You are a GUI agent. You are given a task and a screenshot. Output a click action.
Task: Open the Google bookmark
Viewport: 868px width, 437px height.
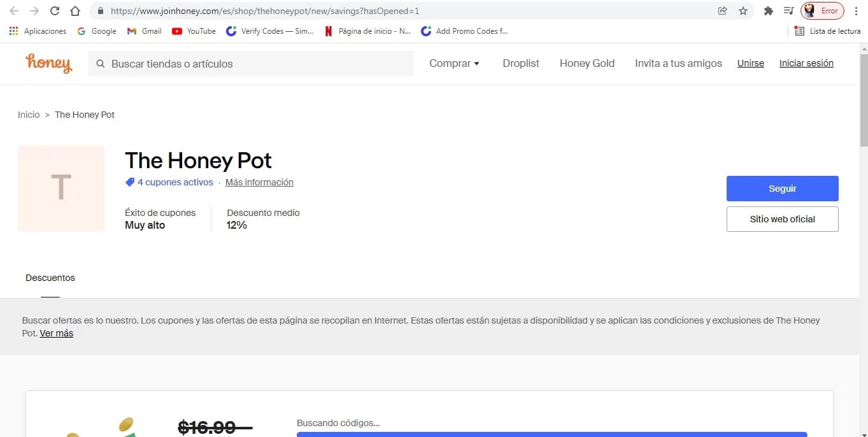point(97,31)
